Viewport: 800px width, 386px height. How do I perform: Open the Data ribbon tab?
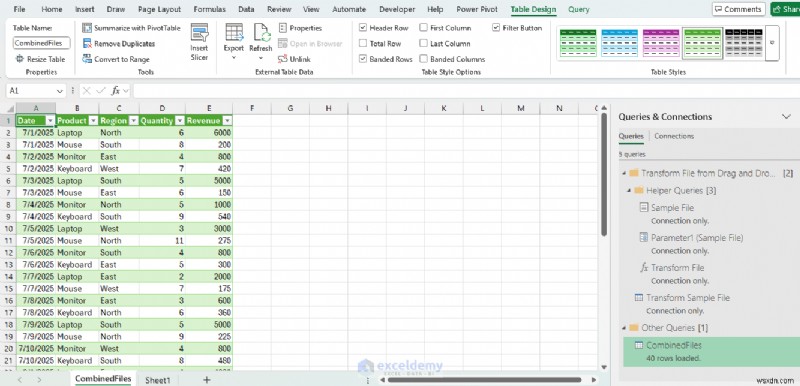(246, 9)
